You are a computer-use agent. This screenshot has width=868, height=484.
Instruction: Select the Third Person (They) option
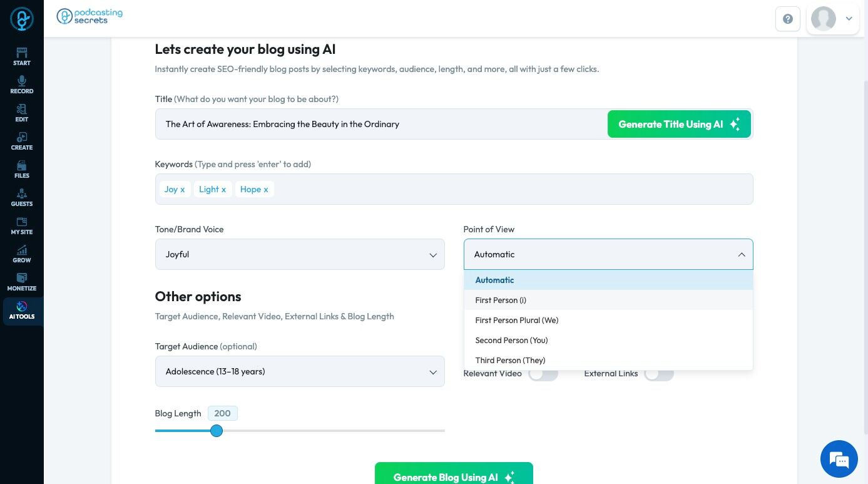pos(510,360)
